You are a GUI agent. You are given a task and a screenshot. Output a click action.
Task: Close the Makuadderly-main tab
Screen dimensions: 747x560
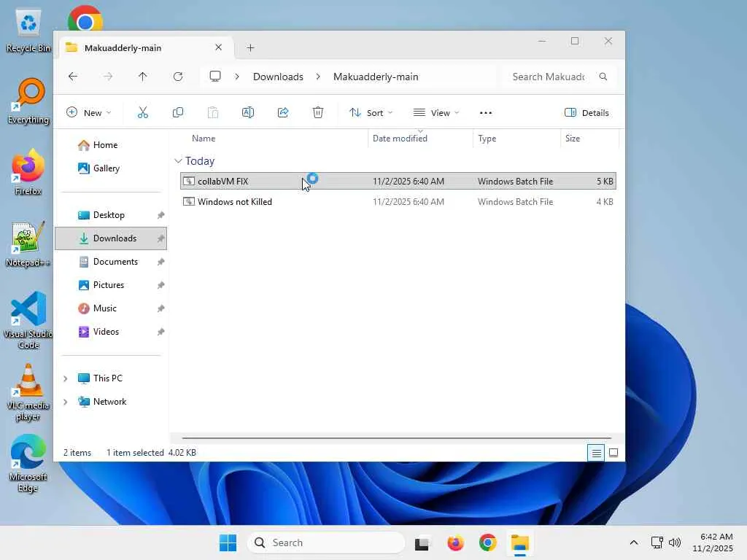218,47
